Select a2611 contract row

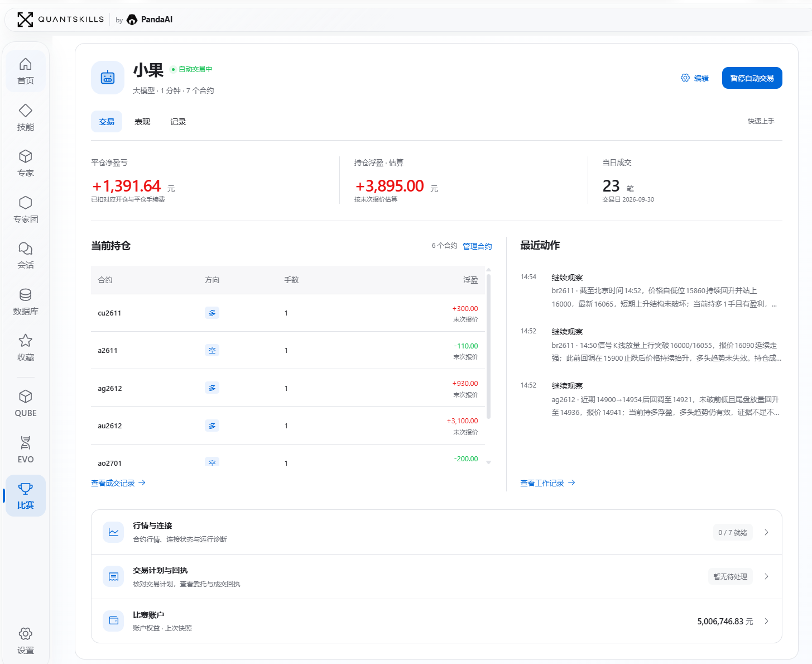288,350
